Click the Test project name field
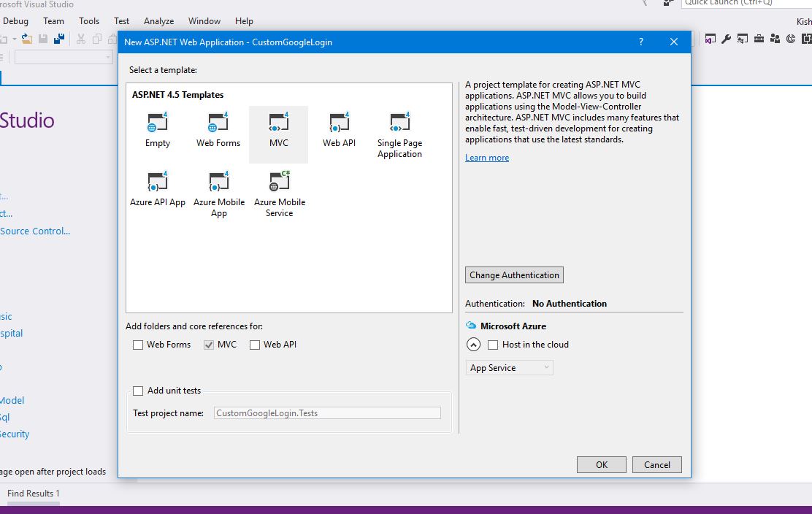The height and width of the screenshot is (514, 812). 327,413
